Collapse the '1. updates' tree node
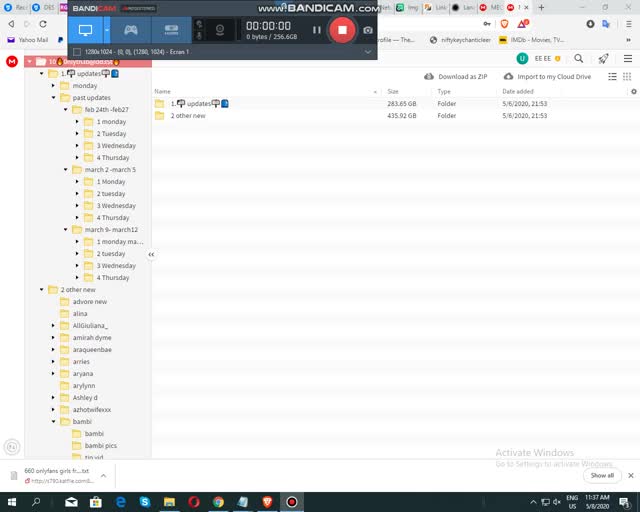The height and width of the screenshot is (512, 640). coord(41,73)
